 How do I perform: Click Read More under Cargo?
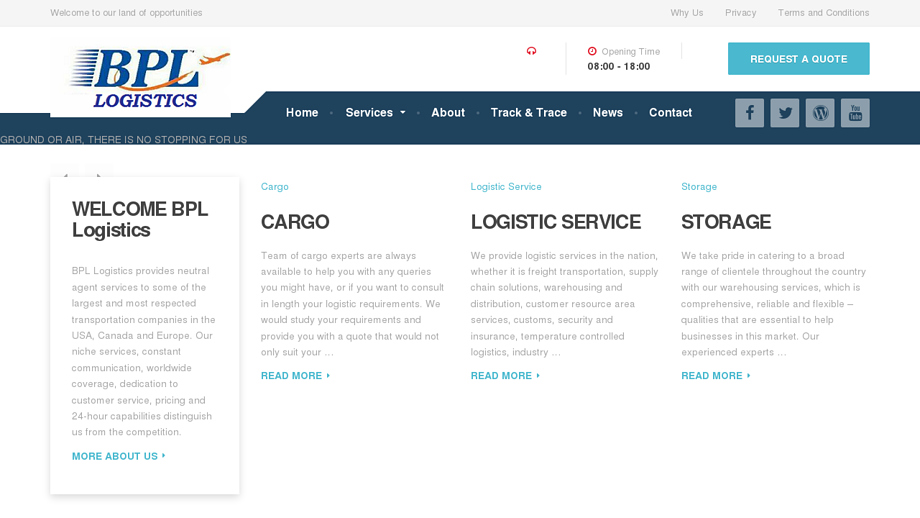coord(295,376)
